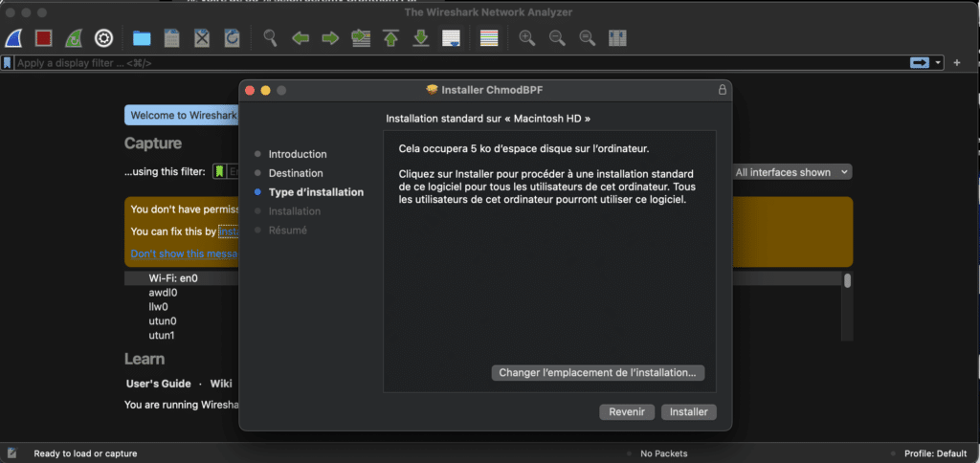Click the Revenir button
Viewport: 980px width, 463px height.
pyautogui.click(x=627, y=411)
